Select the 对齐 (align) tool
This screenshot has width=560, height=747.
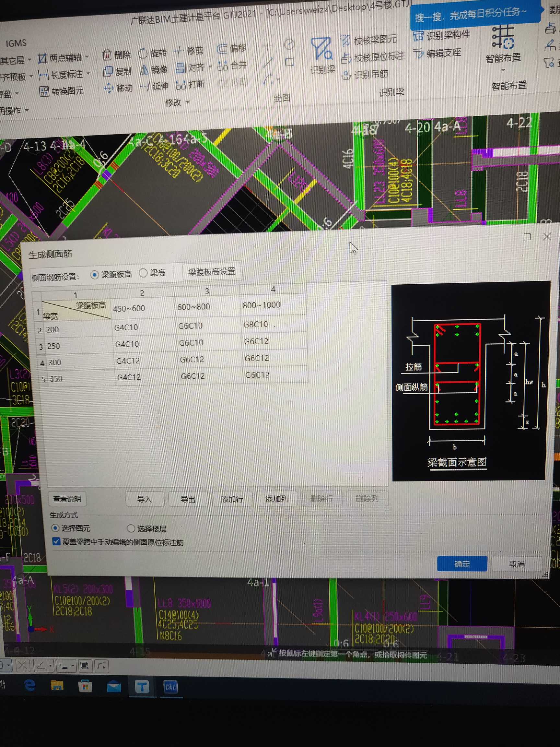(x=190, y=67)
